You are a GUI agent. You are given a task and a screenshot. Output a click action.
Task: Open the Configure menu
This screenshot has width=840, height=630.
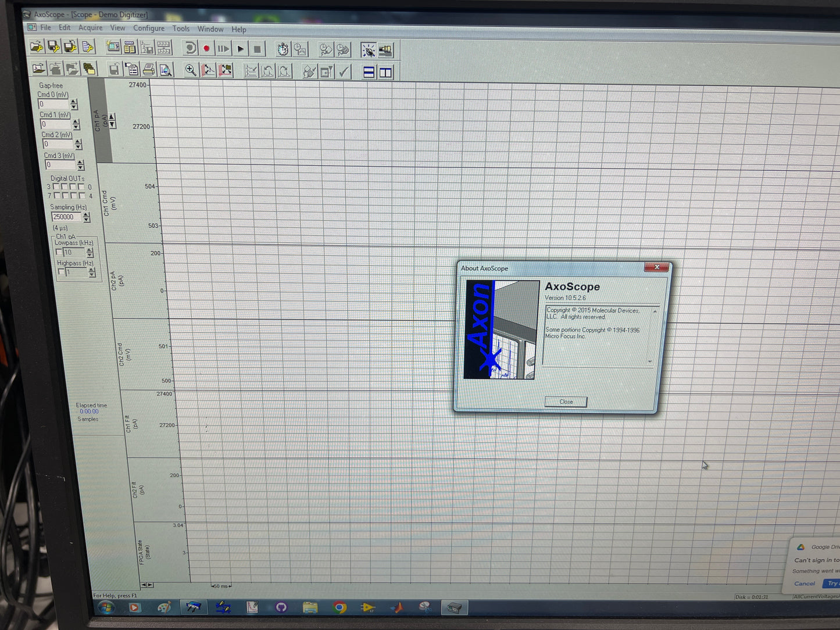[149, 28]
